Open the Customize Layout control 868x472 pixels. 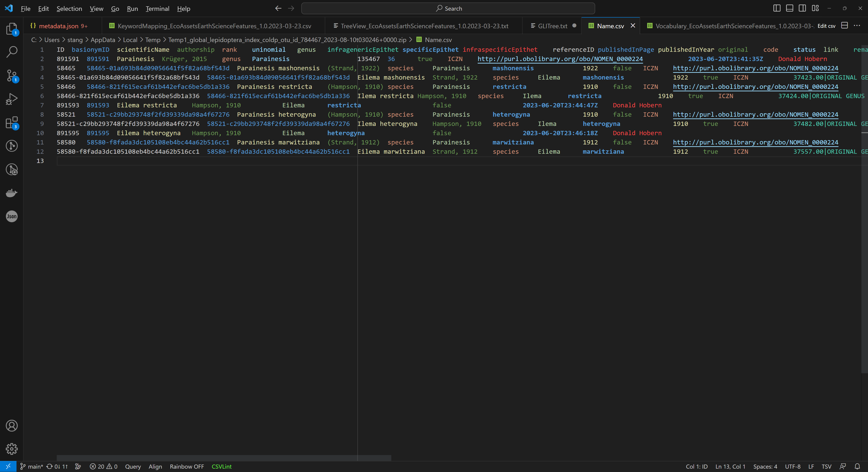point(815,8)
